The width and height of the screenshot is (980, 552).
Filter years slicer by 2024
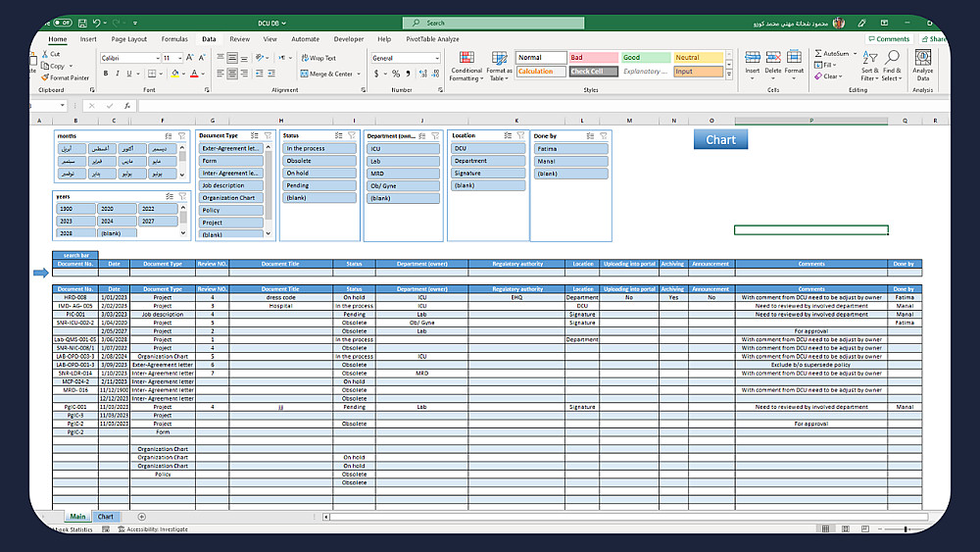[117, 221]
